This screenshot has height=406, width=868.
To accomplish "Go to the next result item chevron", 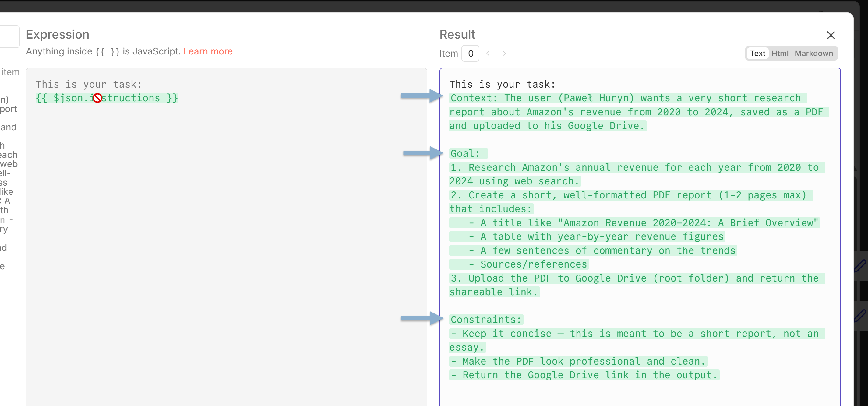I will click(x=504, y=54).
